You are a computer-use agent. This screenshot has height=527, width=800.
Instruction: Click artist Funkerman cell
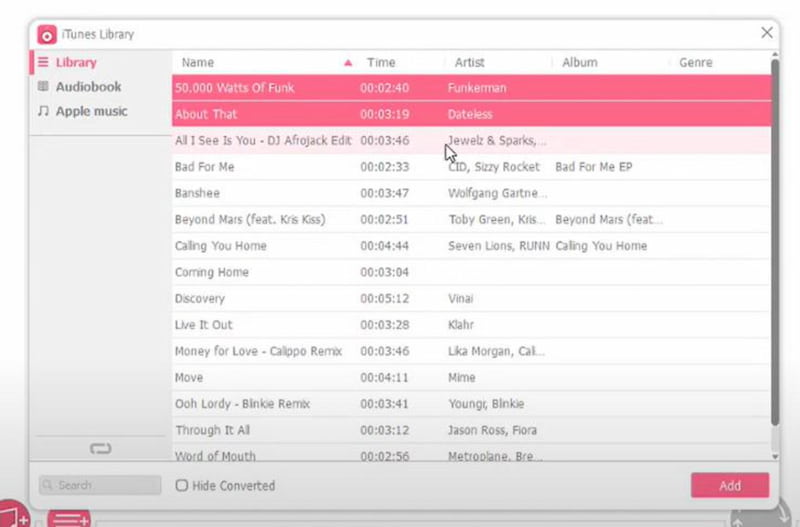(x=477, y=88)
